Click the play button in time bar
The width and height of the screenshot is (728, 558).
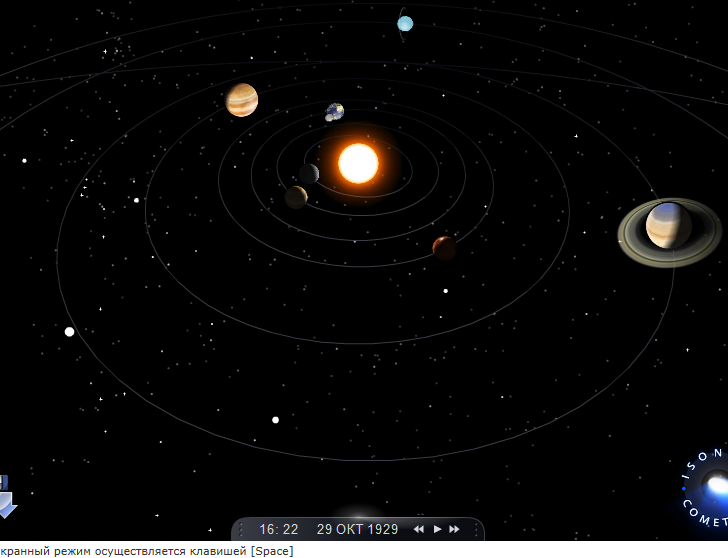(437, 529)
